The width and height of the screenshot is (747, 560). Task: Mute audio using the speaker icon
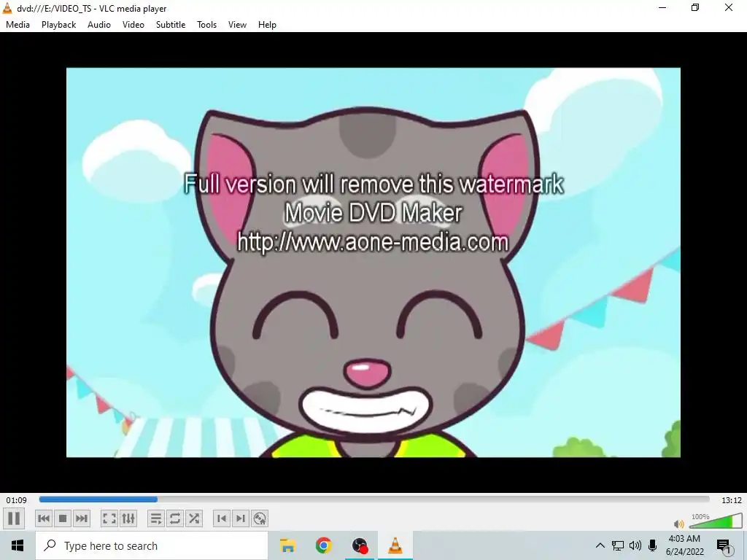[x=679, y=524]
